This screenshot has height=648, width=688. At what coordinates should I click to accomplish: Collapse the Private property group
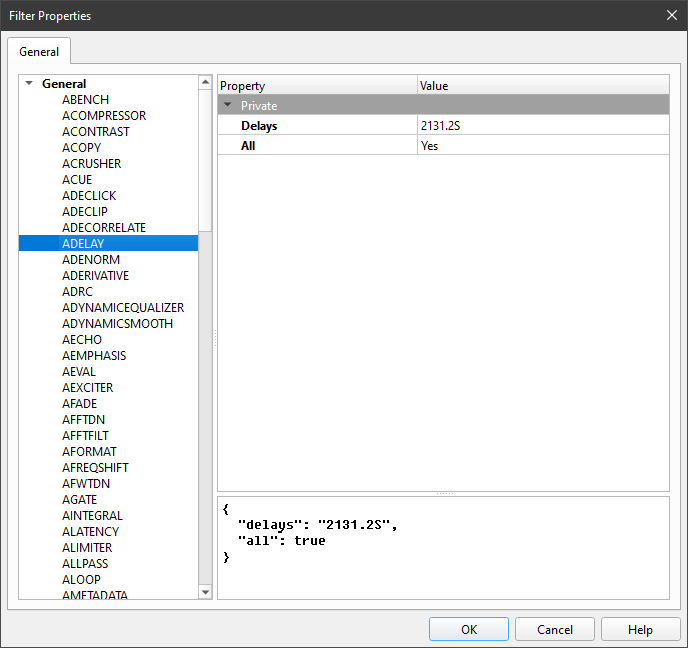228,105
